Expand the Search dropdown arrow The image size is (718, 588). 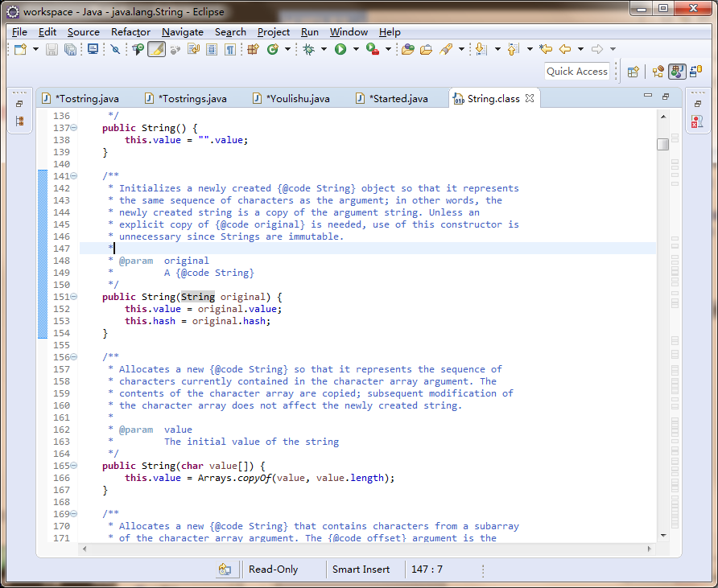[x=461, y=49]
